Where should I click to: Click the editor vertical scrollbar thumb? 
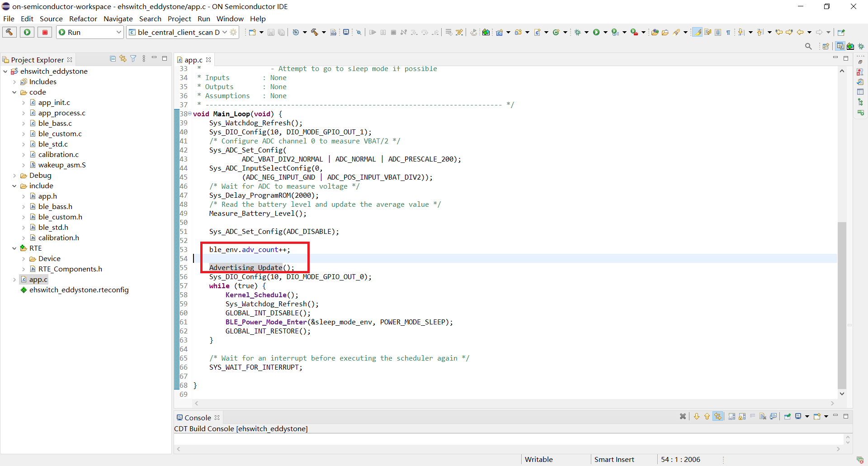tap(842, 305)
